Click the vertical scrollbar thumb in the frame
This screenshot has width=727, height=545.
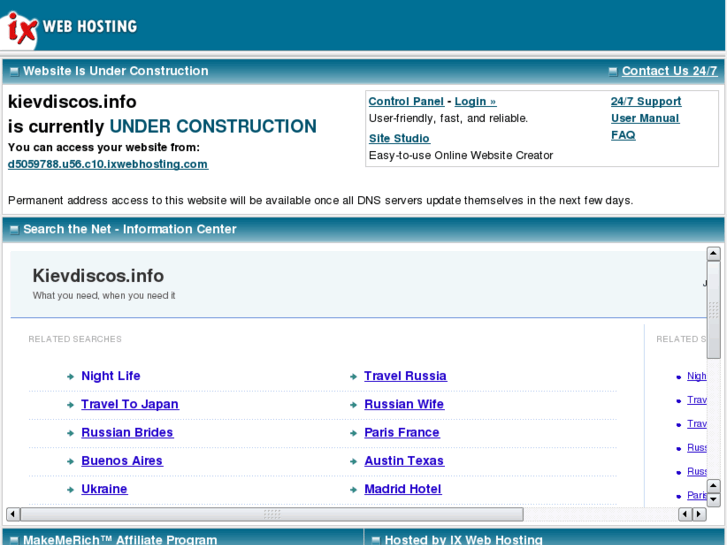pyautogui.click(x=713, y=309)
